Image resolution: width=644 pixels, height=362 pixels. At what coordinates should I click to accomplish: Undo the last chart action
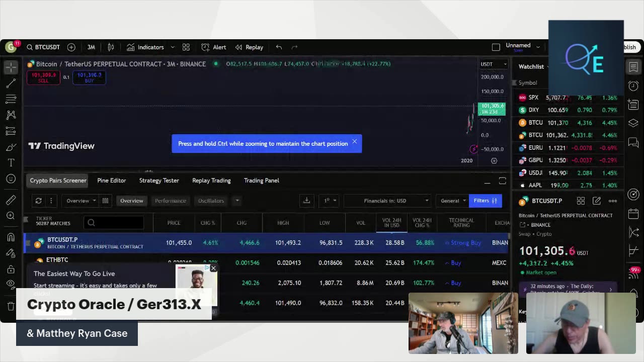tap(279, 47)
